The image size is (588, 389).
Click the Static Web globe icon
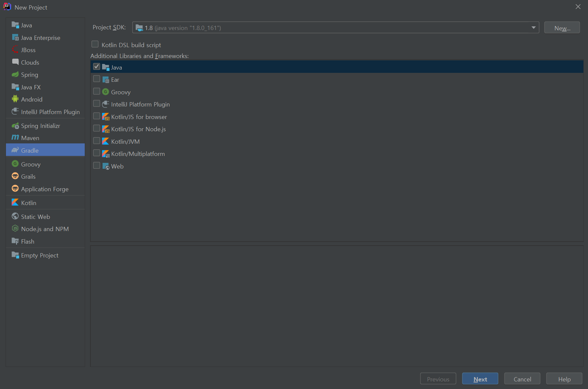pos(15,216)
